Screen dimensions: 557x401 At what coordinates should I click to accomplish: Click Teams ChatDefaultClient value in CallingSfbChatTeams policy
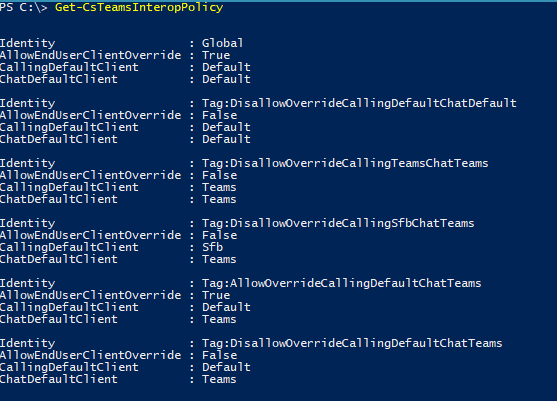click(219, 259)
